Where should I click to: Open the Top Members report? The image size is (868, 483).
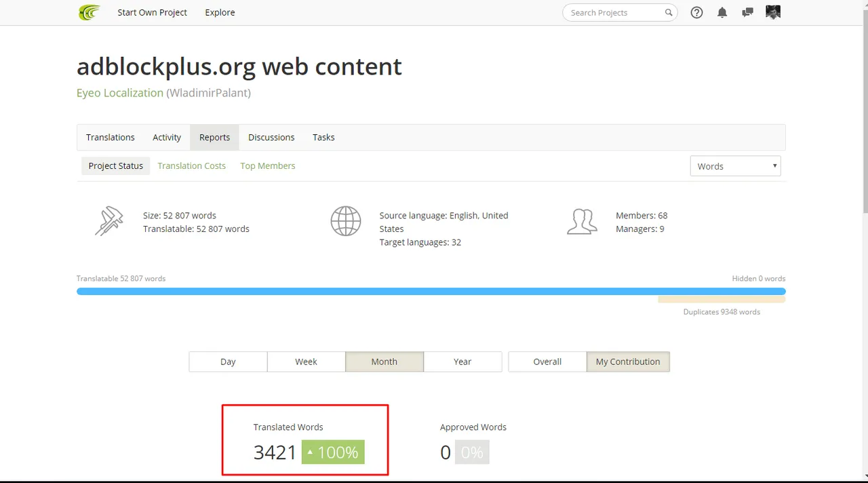tap(268, 166)
